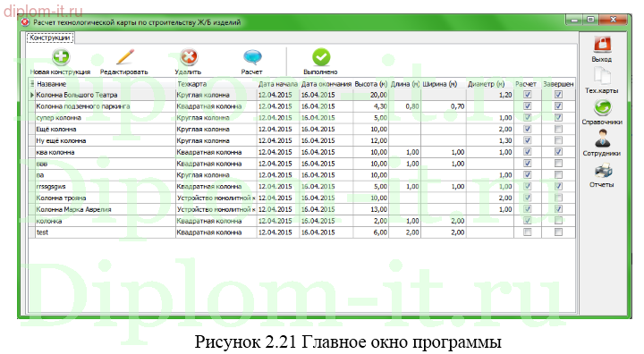This screenshot has width=644, height=354.
Task: Open Тех.карты documents icon
Action: (x=602, y=76)
